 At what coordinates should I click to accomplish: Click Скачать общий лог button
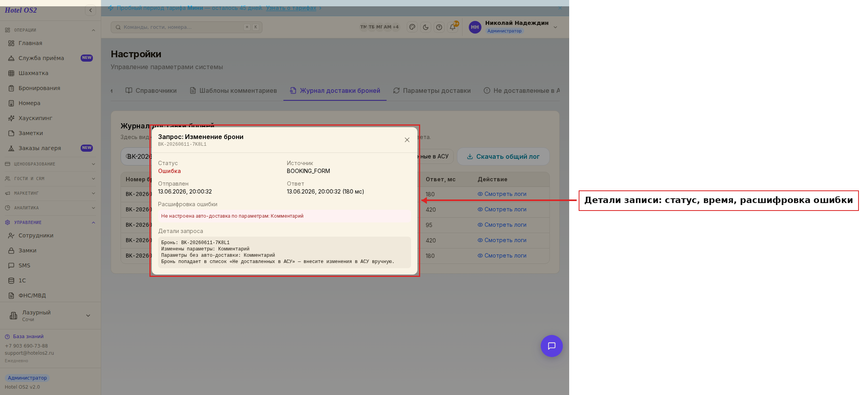point(503,156)
